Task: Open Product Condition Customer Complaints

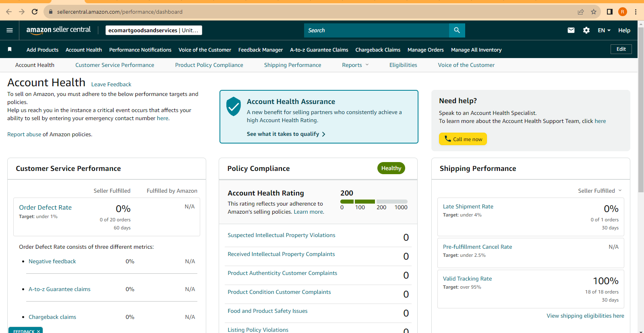Action: coord(279,292)
